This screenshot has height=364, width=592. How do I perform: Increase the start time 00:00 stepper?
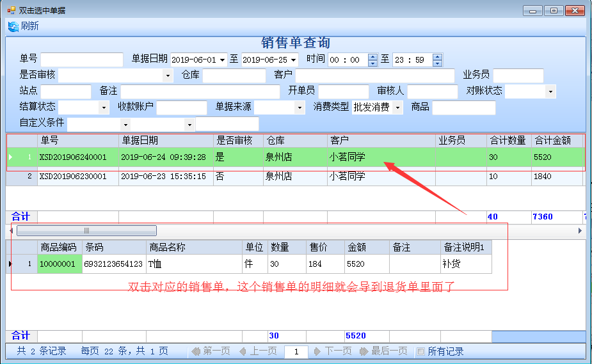point(372,56)
